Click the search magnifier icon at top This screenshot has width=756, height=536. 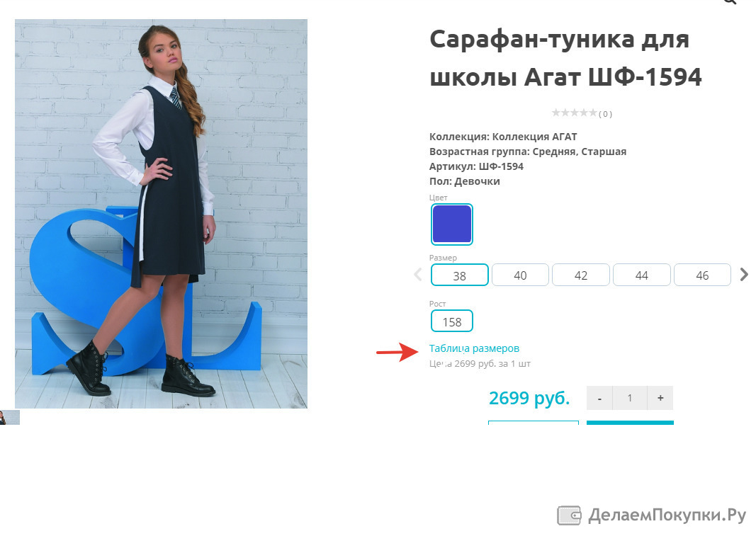coord(730,1)
